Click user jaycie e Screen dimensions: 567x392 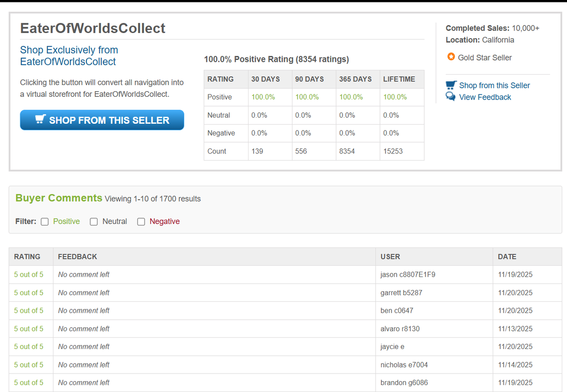click(x=392, y=346)
